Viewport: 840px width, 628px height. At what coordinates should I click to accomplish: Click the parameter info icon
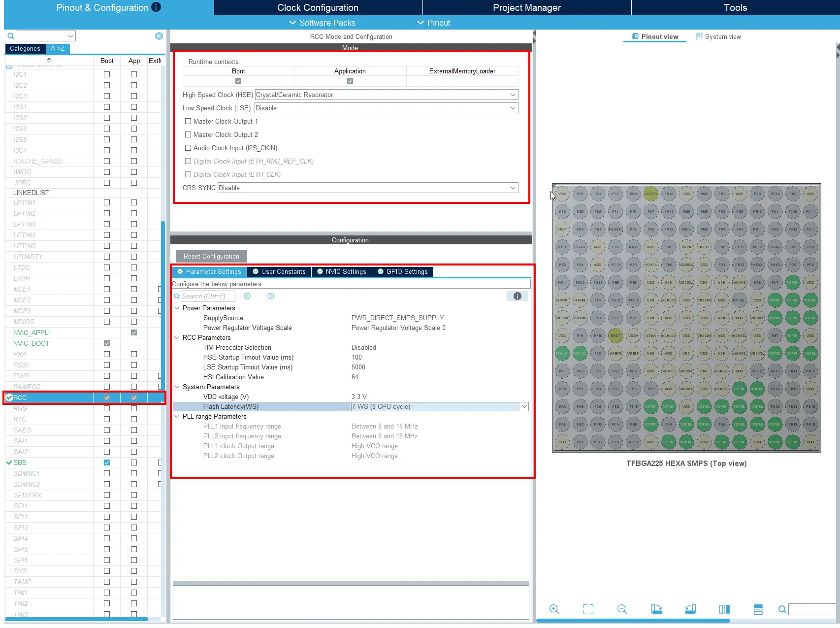[x=517, y=296]
